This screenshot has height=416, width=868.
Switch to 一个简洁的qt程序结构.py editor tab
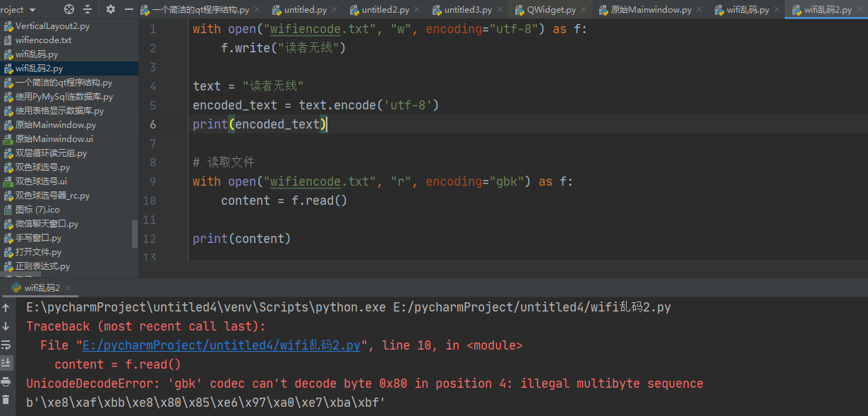coord(200,10)
